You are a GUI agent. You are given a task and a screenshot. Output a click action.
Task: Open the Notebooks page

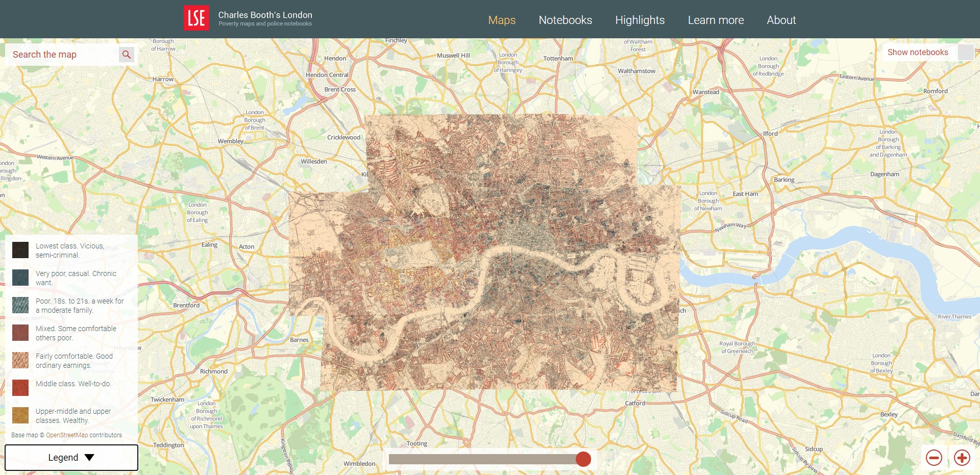(565, 20)
